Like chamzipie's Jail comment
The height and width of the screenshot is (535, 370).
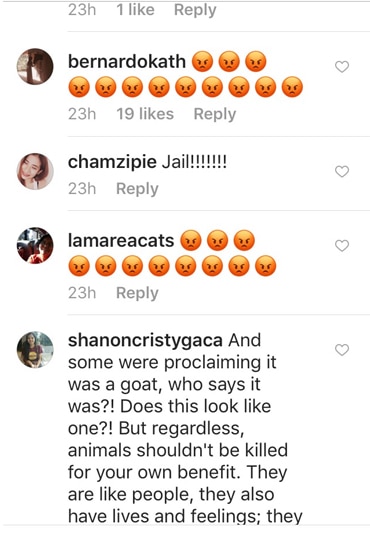pyautogui.click(x=342, y=171)
